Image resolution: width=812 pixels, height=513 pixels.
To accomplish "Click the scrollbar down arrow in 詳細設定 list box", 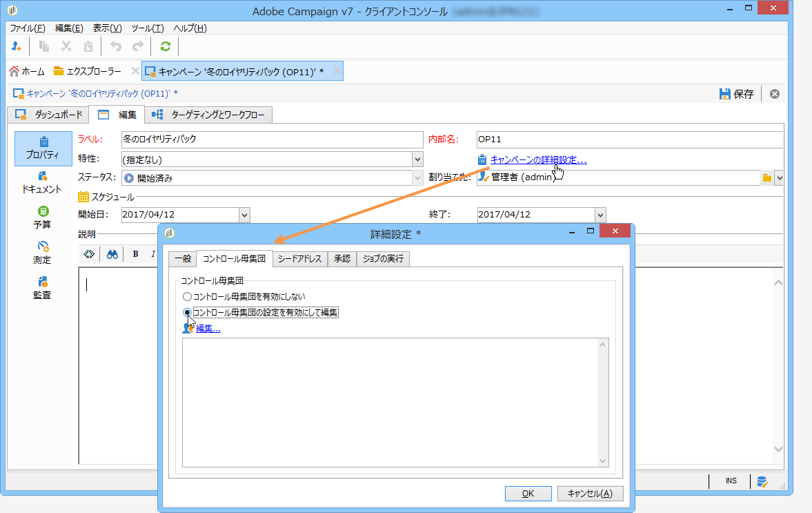I will 602,461.
